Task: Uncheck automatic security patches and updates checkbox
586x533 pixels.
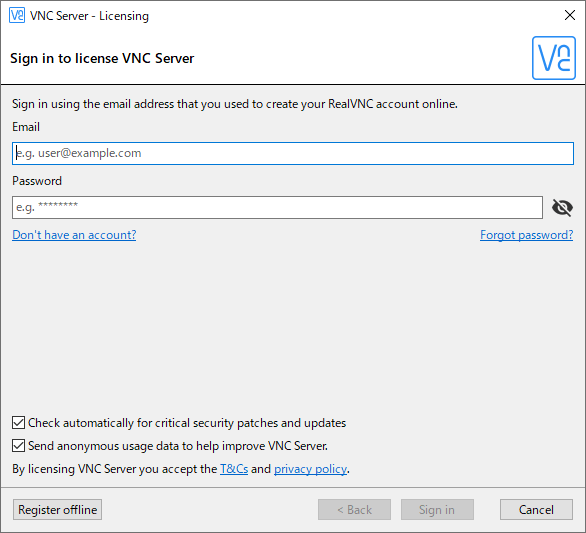Action: [x=18, y=423]
